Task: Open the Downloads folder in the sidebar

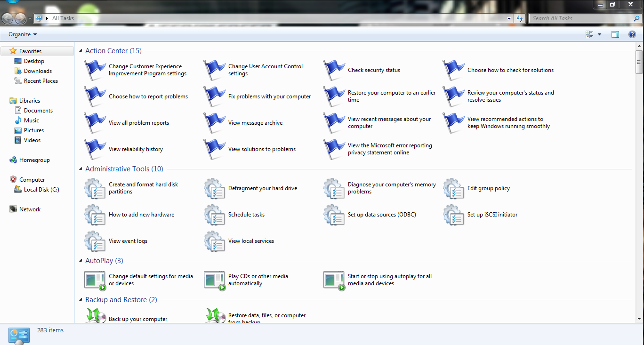Action: coord(38,71)
